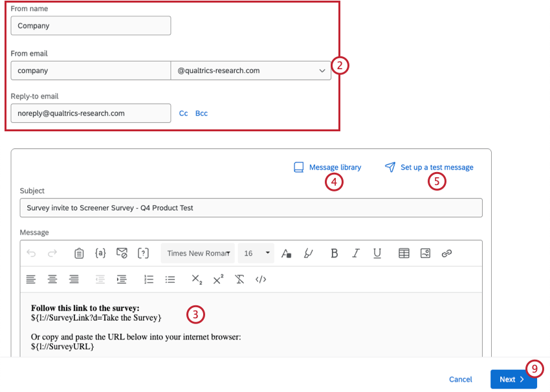Apply subscript formatting
Image resolution: width=550 pixels, height=392 pixels.
point(198,279)
